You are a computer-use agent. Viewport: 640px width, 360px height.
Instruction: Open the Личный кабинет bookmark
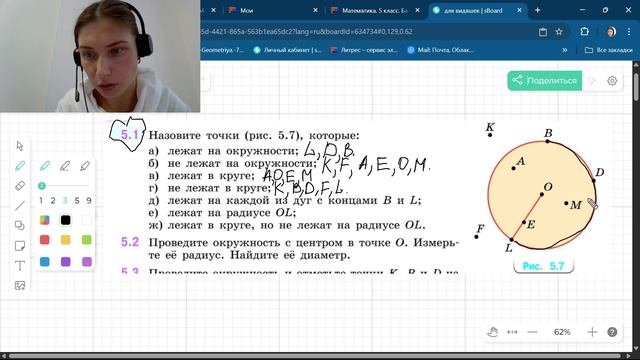pyautogui.click(x=287, y=50)
